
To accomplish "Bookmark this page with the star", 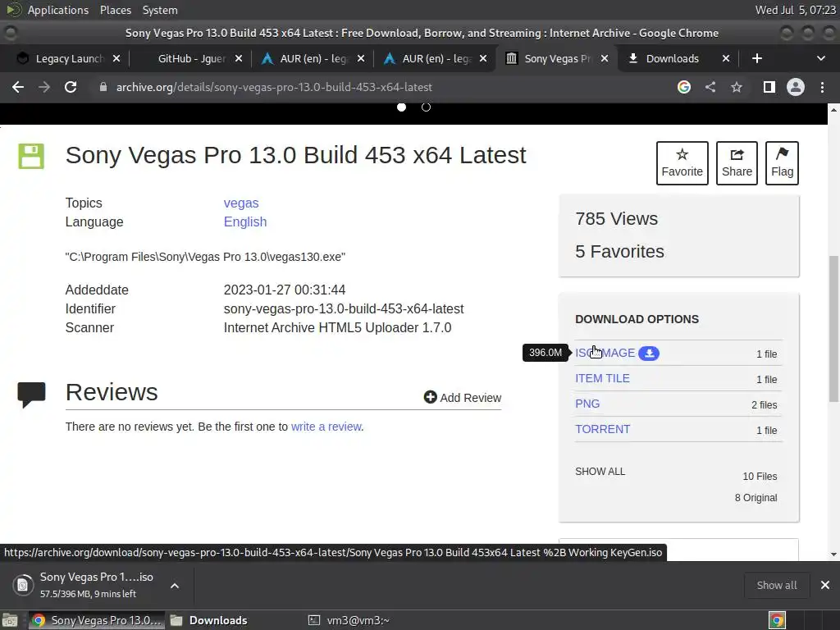I will click(737, 87).
